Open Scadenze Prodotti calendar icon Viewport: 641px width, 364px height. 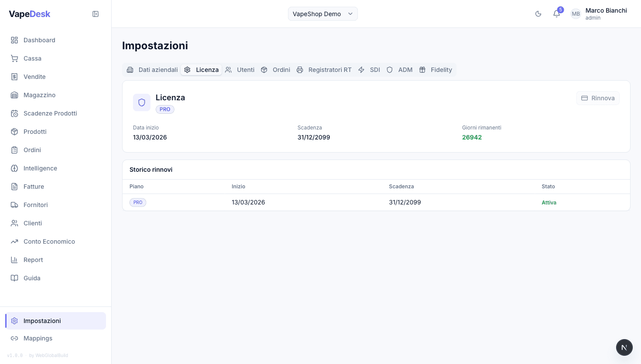(x=14, y=113)
